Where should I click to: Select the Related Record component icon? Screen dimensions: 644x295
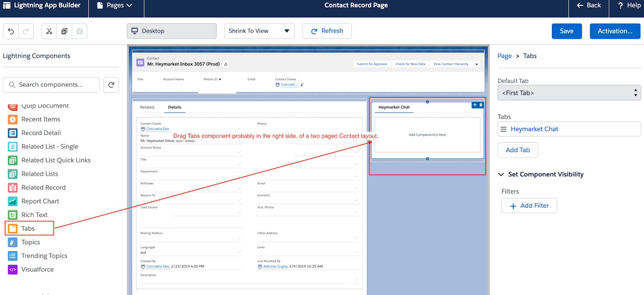pos(13,188)
